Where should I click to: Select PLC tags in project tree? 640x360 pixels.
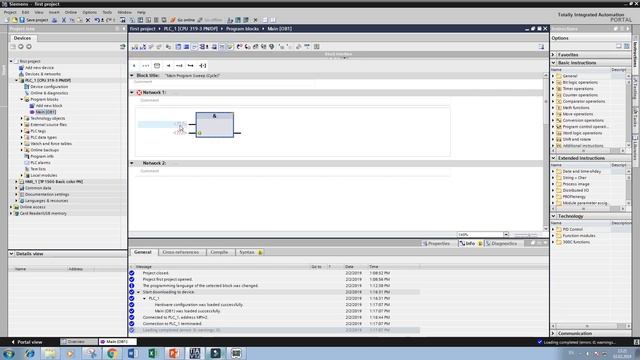click(38, 131)
